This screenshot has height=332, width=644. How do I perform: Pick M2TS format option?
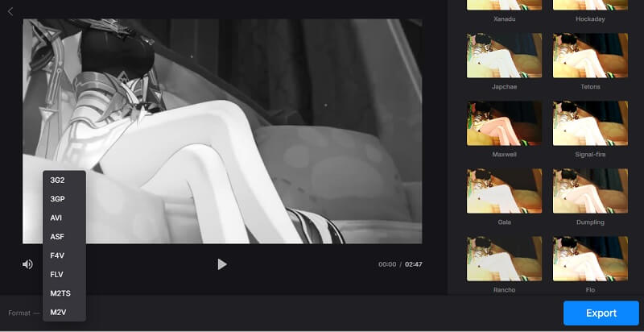(60, 293)
